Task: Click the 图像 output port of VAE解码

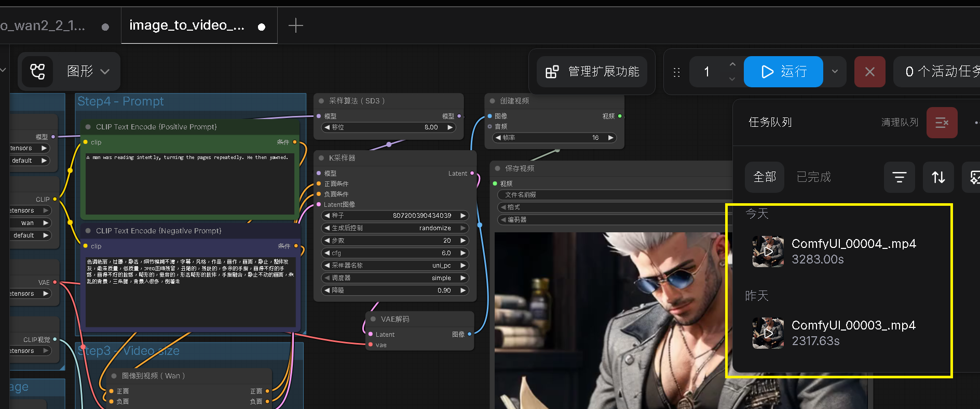Action: 469,334
